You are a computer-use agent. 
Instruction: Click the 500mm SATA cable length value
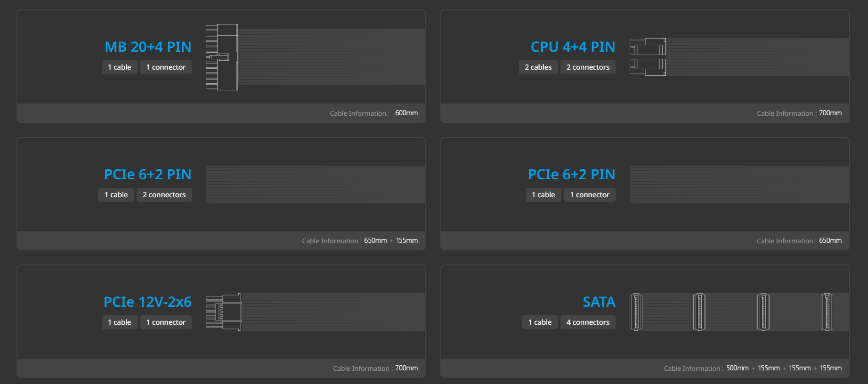tap(737, 368)
